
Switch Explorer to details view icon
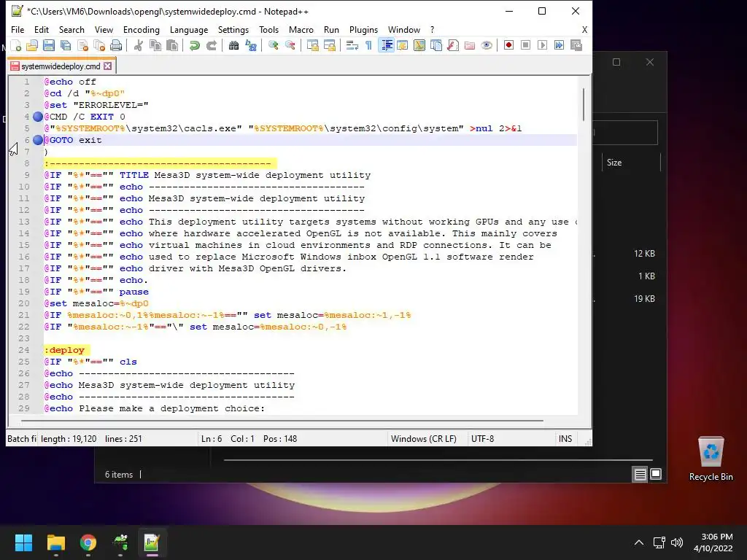(x=640, y=474)
